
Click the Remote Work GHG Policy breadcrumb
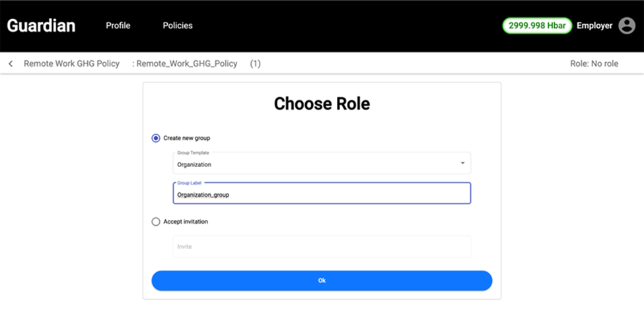[71, 64]
